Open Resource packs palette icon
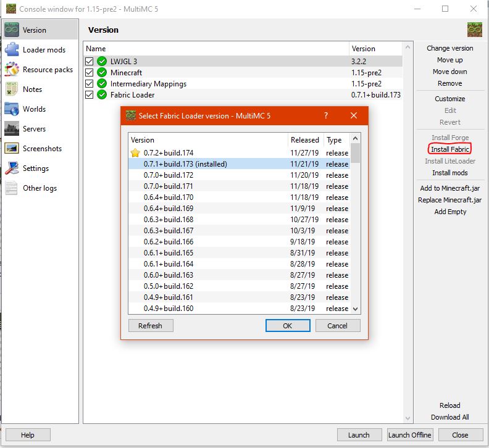Image resolution: width=489 pixels, height=448 pixels. coord(12,69)
